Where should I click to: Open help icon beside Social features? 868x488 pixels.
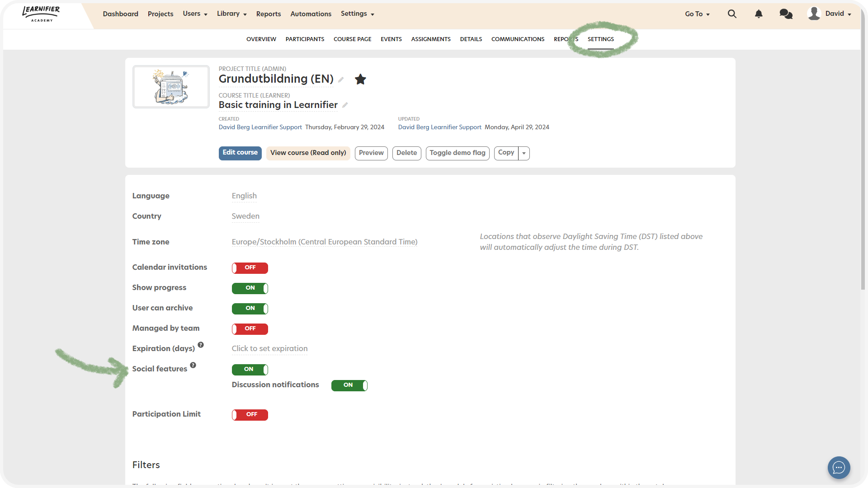tap(193, 365)
